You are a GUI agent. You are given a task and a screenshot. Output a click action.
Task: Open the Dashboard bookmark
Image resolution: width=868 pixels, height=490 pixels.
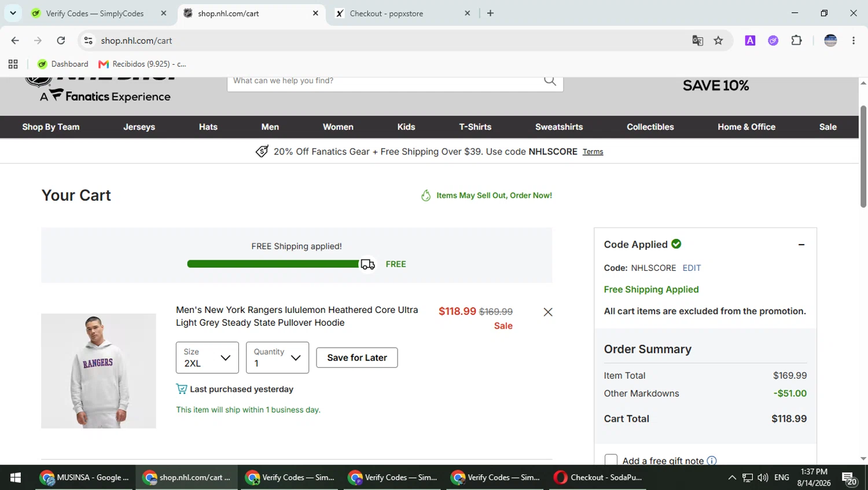63,64
